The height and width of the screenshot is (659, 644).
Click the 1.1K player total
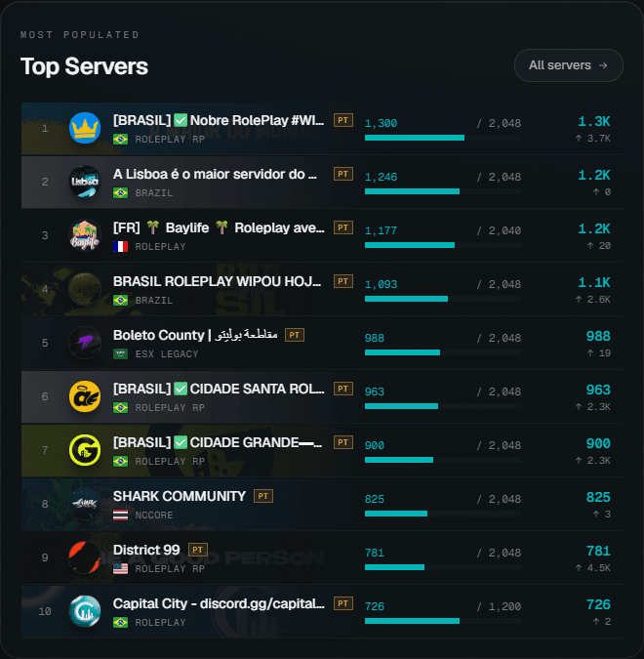pos(594,282)
